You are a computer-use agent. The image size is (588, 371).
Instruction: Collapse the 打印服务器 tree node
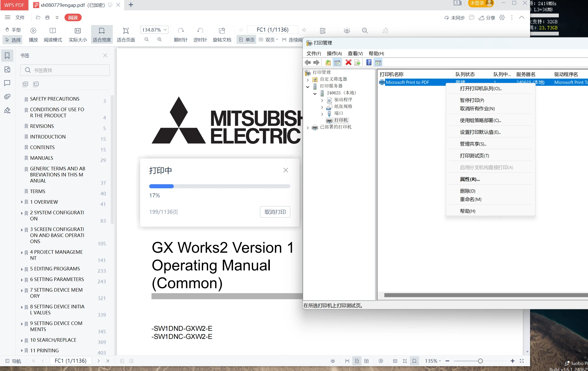pyautogui.click(x=308, y=87)
